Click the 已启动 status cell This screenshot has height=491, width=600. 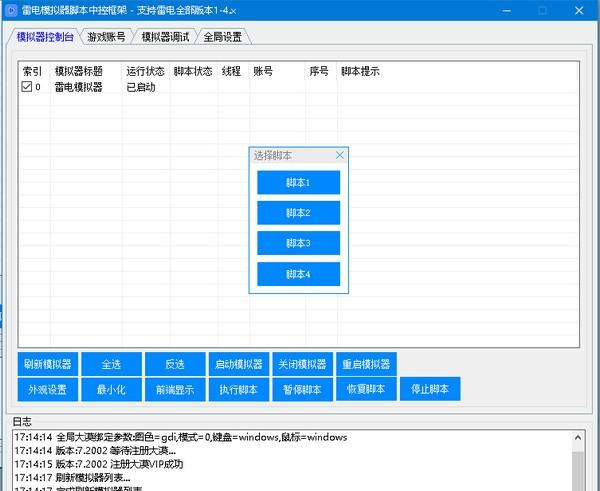140,87
